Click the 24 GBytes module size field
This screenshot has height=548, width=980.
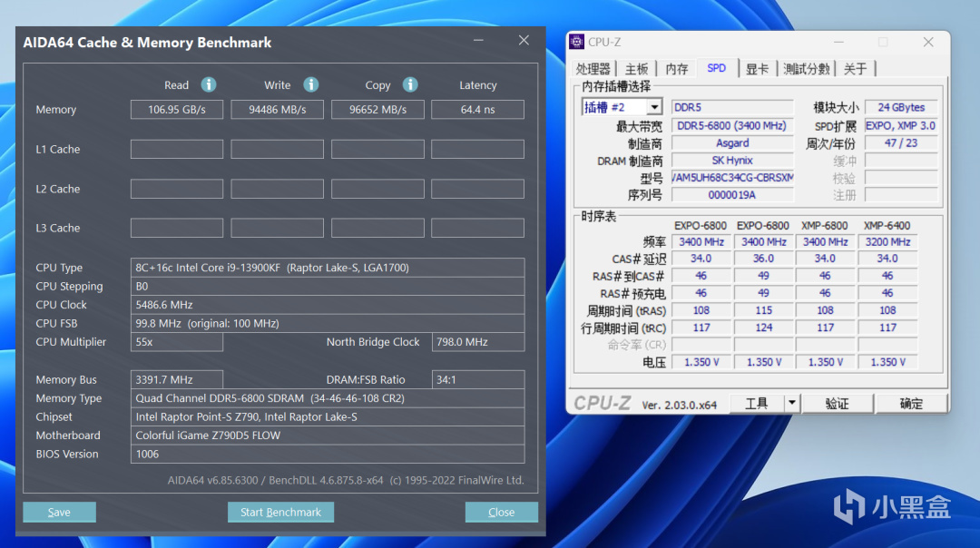click(x=901, y=107)
